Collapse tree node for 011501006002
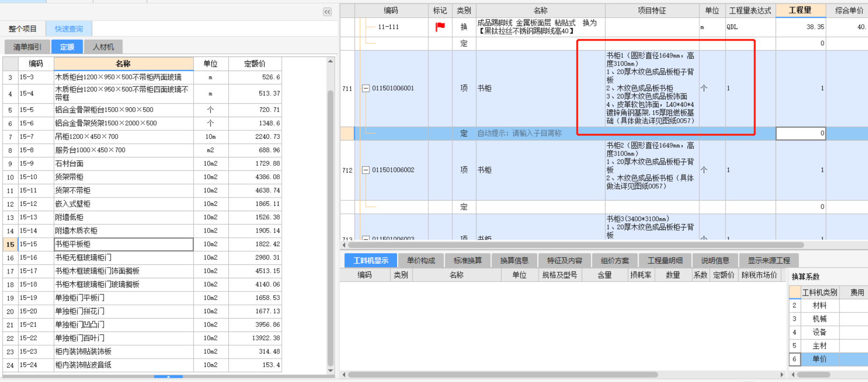This screenshot has height=382, width=868. 366,170
